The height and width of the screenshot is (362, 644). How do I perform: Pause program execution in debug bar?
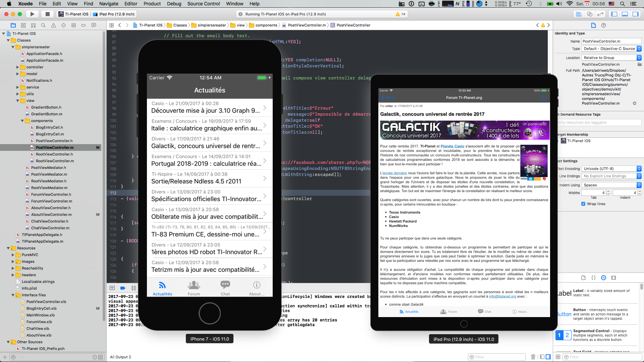(x=133, y=288)
